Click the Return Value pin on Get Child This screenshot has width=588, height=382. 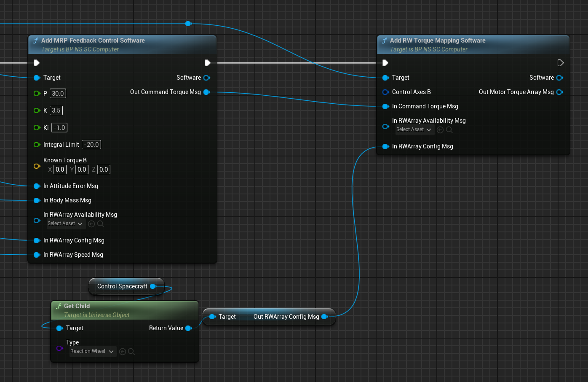[188, 328]
